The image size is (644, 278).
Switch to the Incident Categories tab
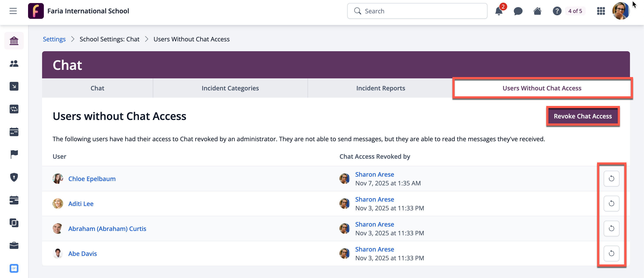[230, 88]
